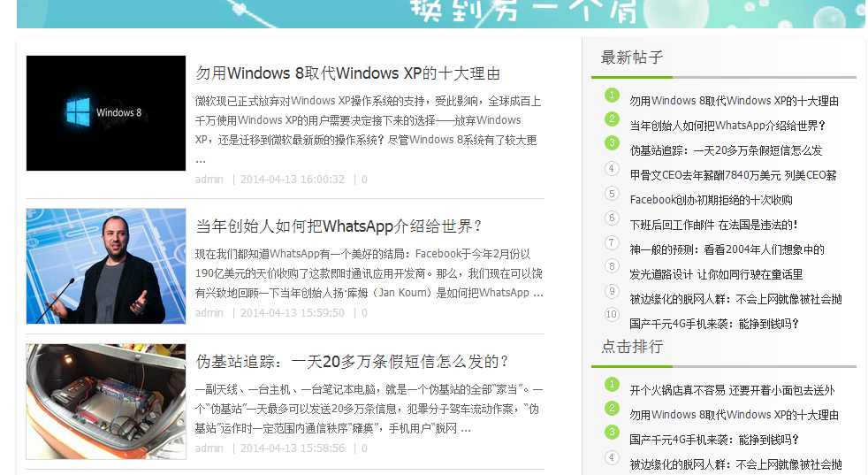This screenshot has width=868, height=475.
Task: Click the 微软现已正式放弃 summary of the Windows 8 article
Action: pyautogui.click(x=368, y=130)
